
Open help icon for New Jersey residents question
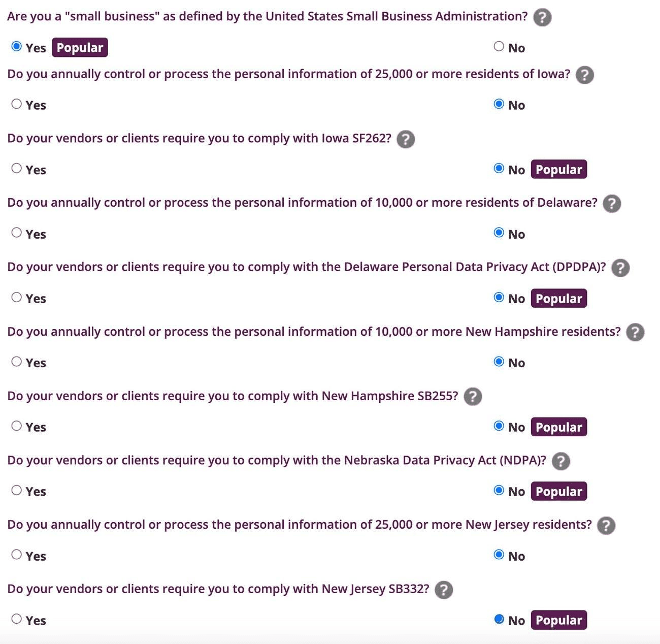[x=606, y=526]
